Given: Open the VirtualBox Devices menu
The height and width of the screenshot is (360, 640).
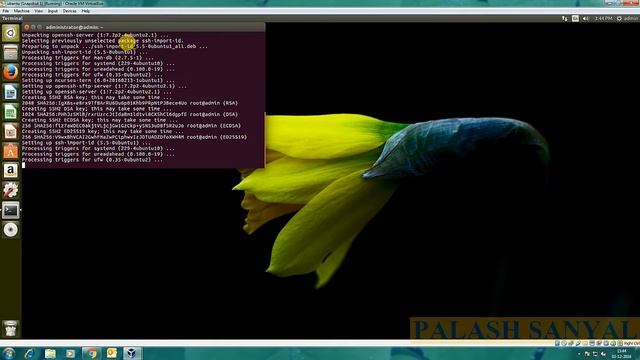Looking at the screenshot, I should [69, 11].
